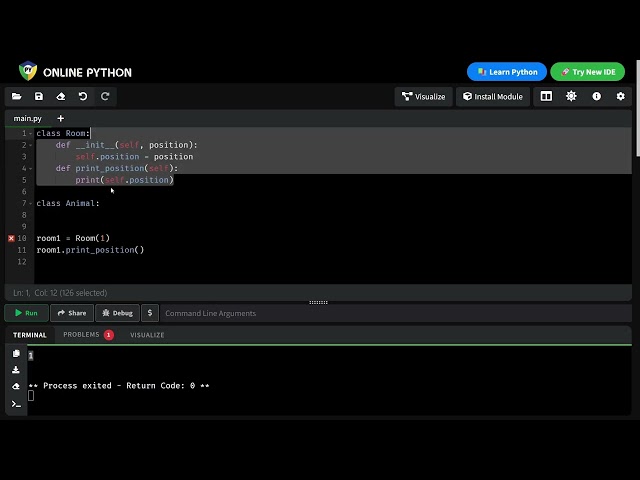Clear the editor with the eraser icon
The image size is (640, 480).
tap(61, 96)
